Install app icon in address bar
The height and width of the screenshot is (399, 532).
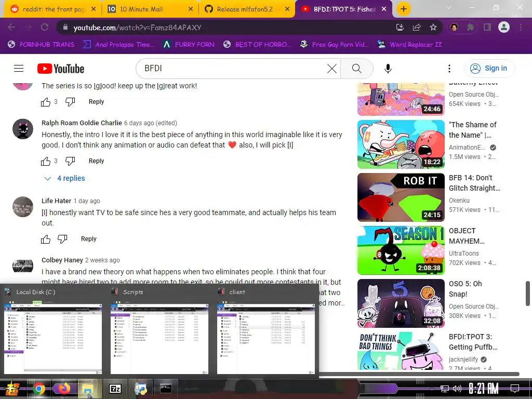400,28
